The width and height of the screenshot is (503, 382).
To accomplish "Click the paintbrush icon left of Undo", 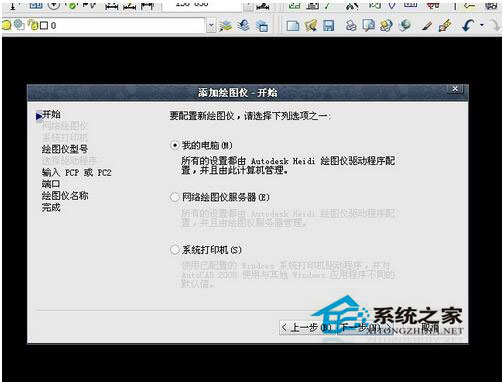I will [445, 26].
